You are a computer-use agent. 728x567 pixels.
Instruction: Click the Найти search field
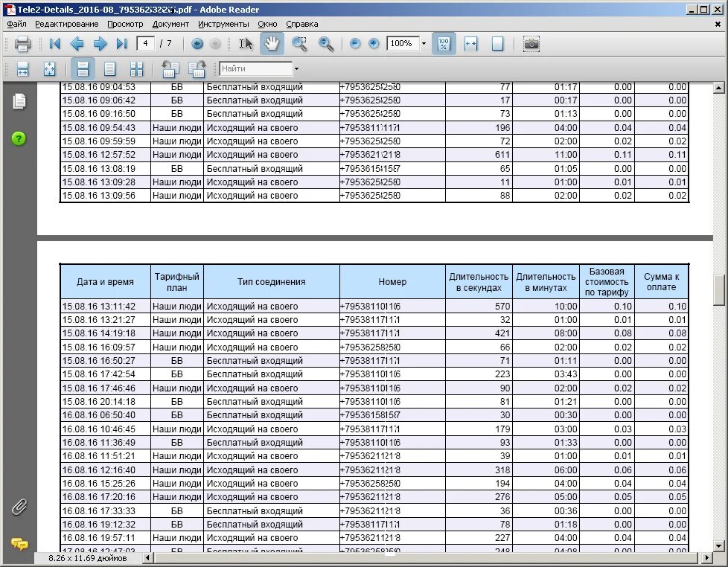(256, 68)
